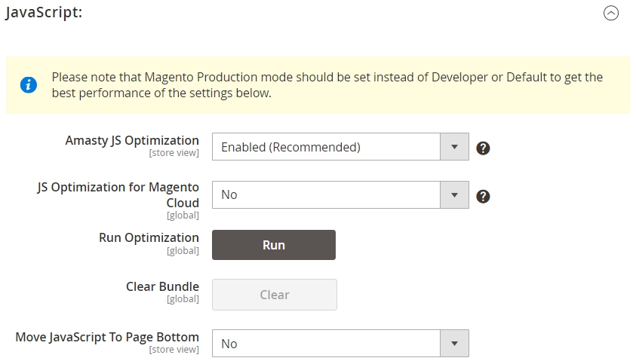Click the Run Optimization label

click(x=149, y=237)
